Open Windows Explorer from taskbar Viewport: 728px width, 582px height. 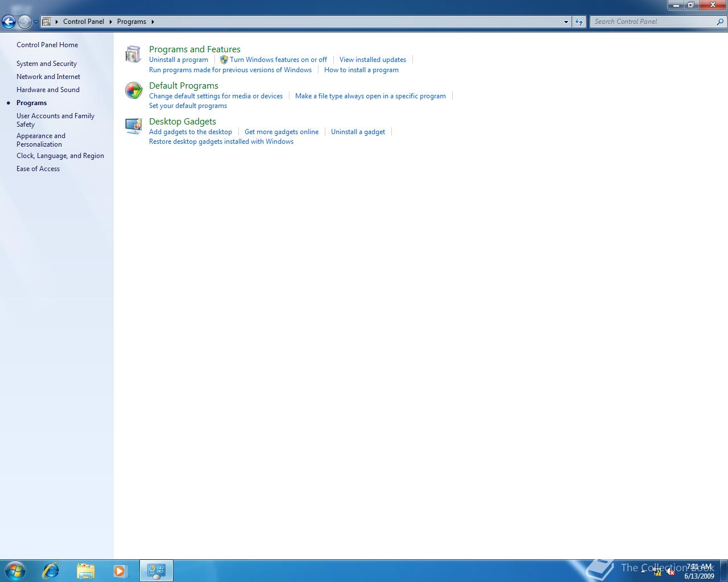85,570
